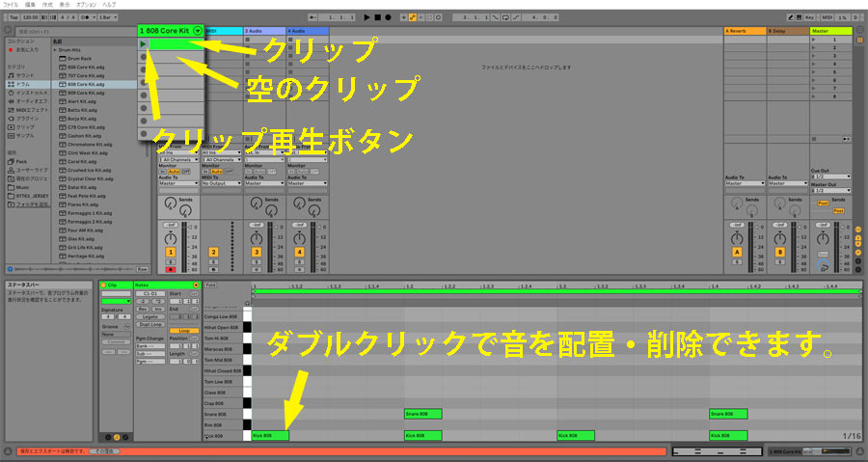Expand the 808 Core Kit track title arrow

pos(197,31)
